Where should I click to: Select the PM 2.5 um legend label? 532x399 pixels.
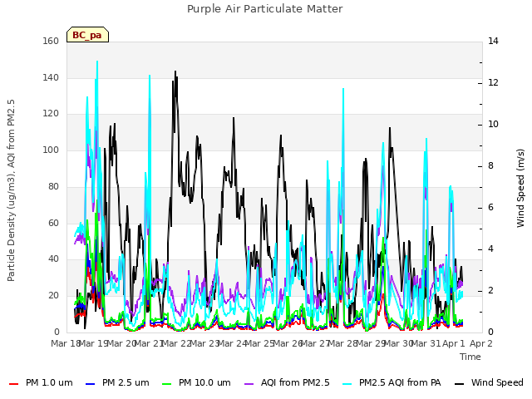126,382
